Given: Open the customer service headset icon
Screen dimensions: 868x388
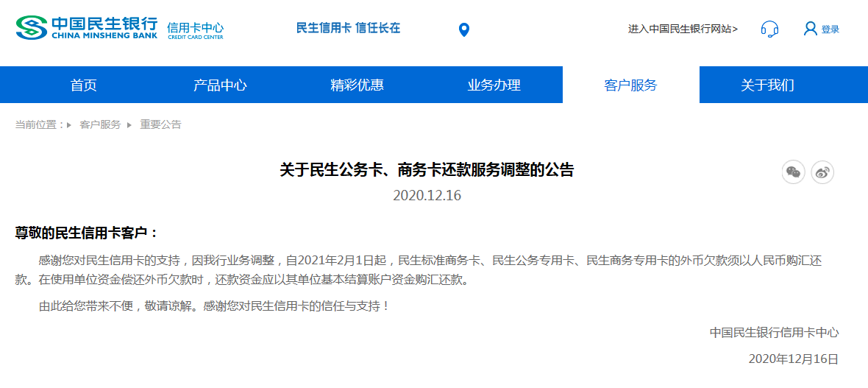Looking at the screenshot, I should pyautogui.click(x=769, y=29).
